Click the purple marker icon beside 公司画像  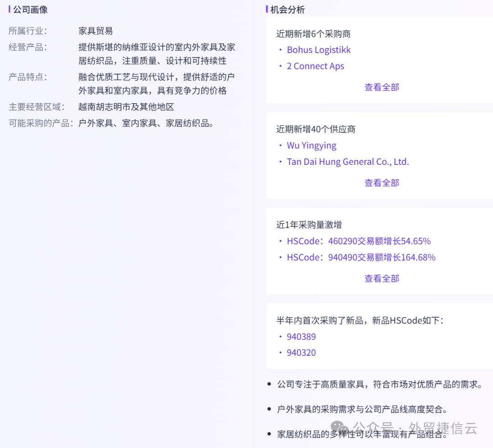10,9
